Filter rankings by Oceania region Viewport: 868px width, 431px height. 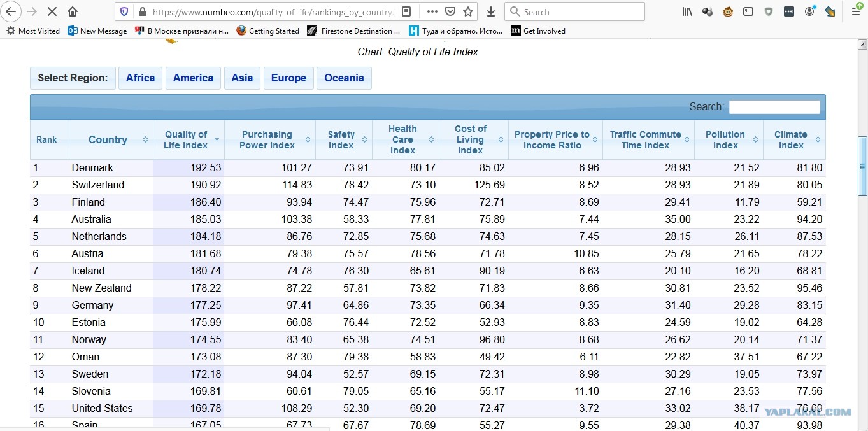[344, 78]
